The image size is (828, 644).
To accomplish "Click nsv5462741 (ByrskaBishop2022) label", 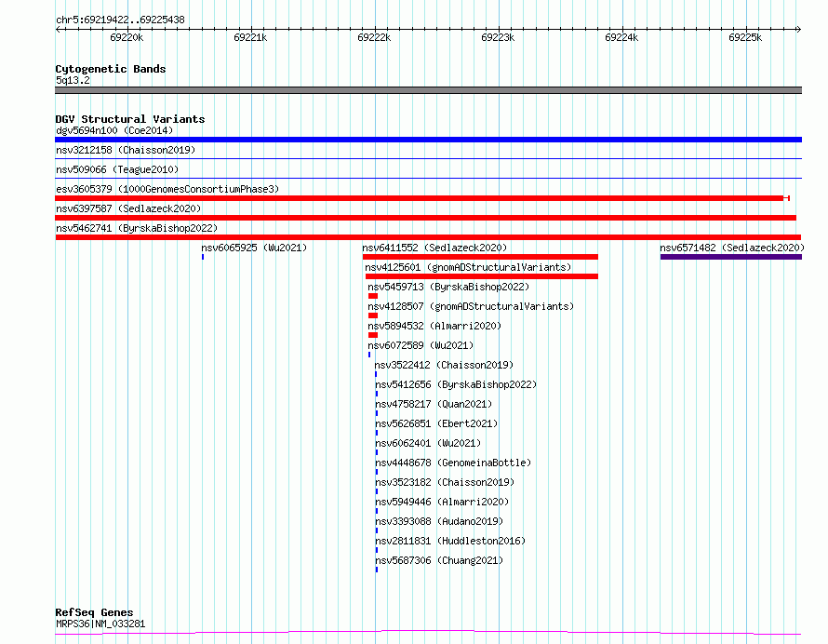I will click(136, 228).
